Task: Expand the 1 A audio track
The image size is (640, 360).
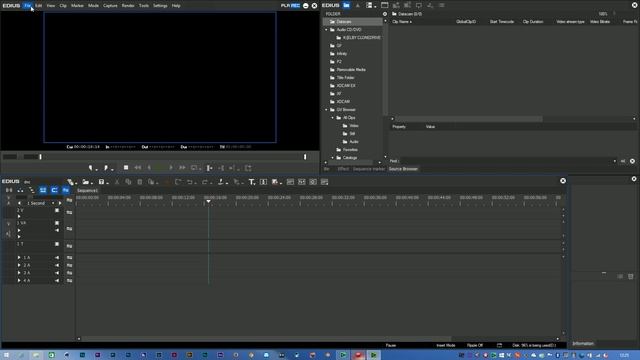Action: coord(19,258)
